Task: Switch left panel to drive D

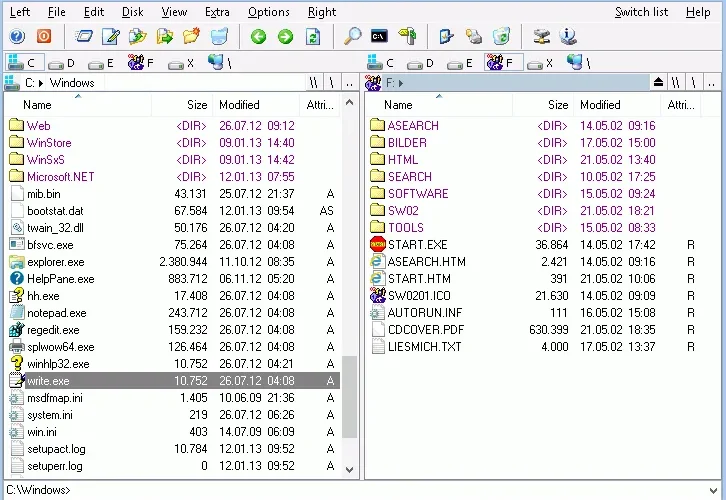Action: click(x=62, y=63)
